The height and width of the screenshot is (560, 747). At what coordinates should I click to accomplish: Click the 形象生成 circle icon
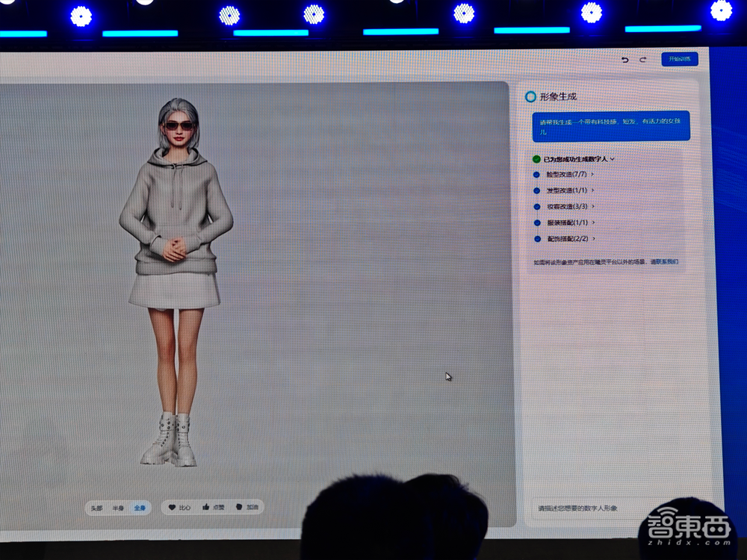pyautogui.click(x=530, y=96)
